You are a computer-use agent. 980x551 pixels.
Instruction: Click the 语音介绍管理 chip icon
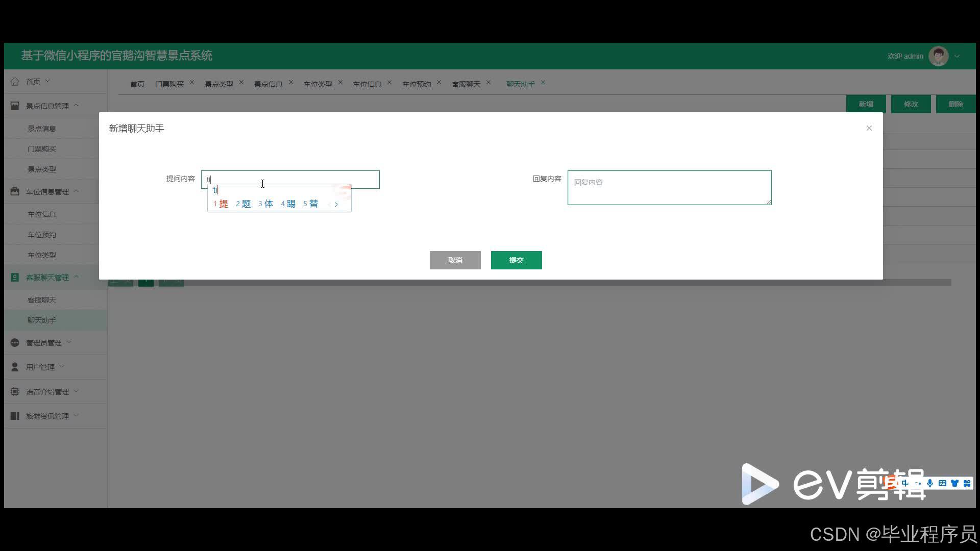coord(15,392)
